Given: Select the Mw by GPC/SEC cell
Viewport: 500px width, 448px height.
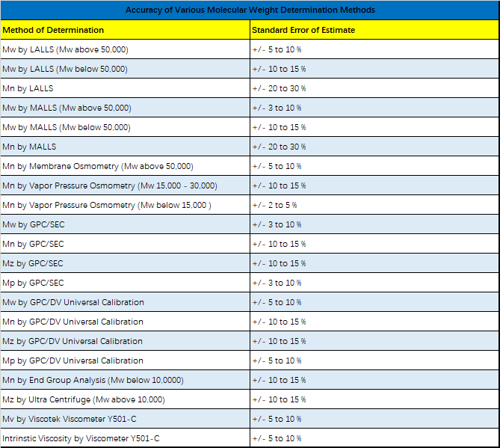Looking at the screenshot, I should point(125,224).
